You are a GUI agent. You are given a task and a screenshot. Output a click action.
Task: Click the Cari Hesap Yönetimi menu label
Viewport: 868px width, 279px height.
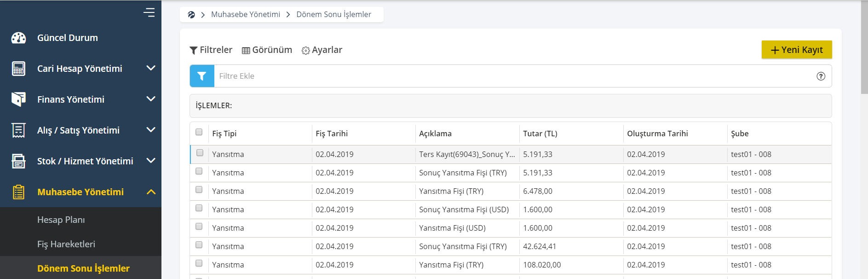tap(80, 69)
